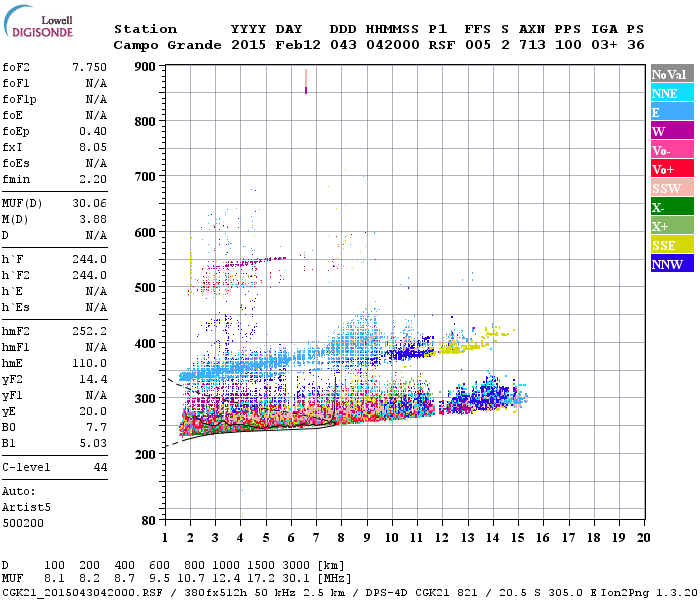Viewport: 700px width, 600px height.
Task: Click the 20 MHz frequency axis label
Action: point(643,538)
